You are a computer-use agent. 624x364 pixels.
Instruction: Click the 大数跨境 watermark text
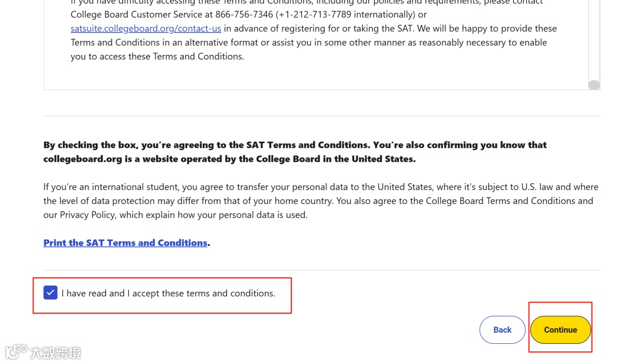click(56, 352)
